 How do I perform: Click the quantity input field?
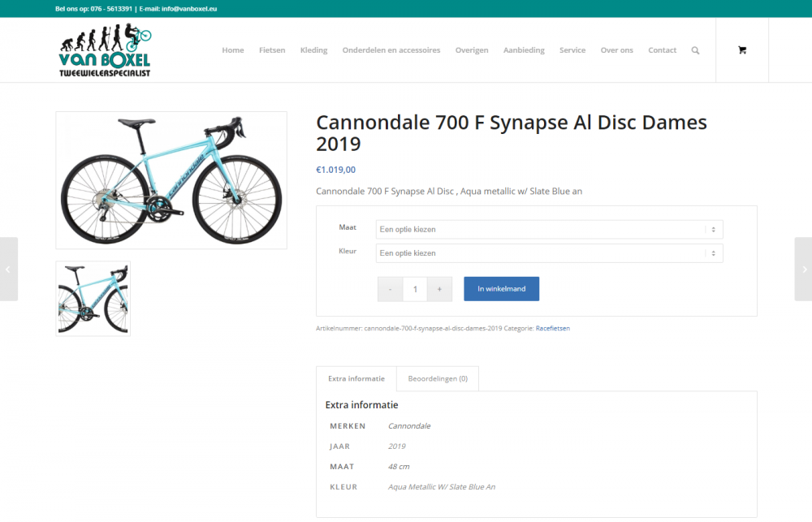415,289
